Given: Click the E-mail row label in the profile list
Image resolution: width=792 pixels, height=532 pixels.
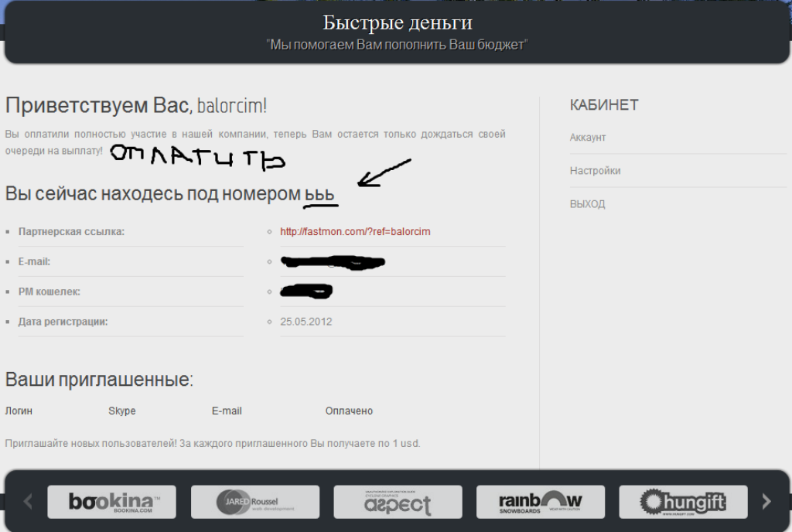Looking at the screenshot, I should click(34, 261).
